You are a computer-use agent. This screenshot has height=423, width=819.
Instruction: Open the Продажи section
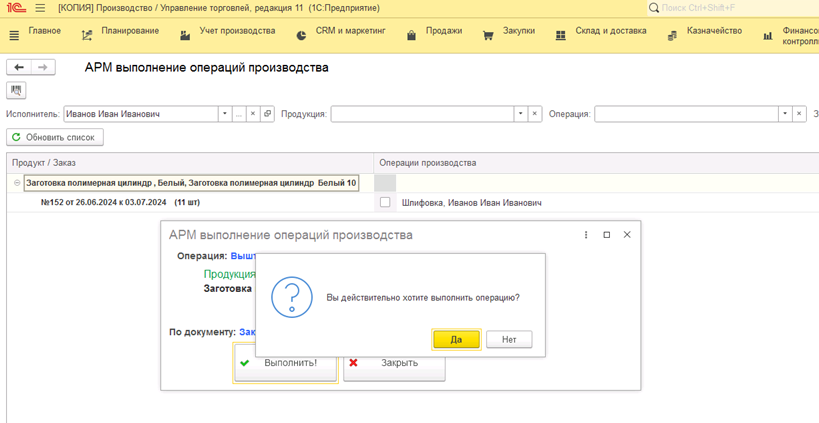tap(434, 32)
